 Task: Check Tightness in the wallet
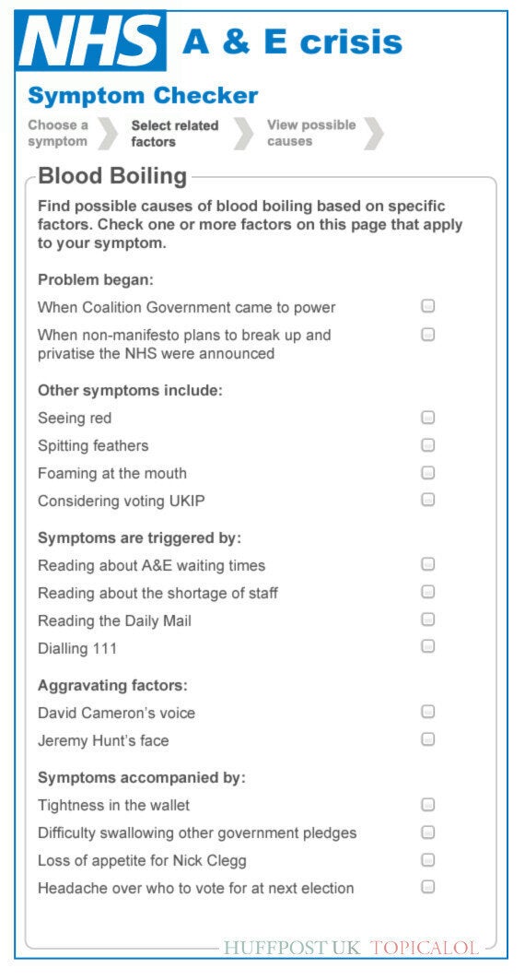(x=427, y=805)
